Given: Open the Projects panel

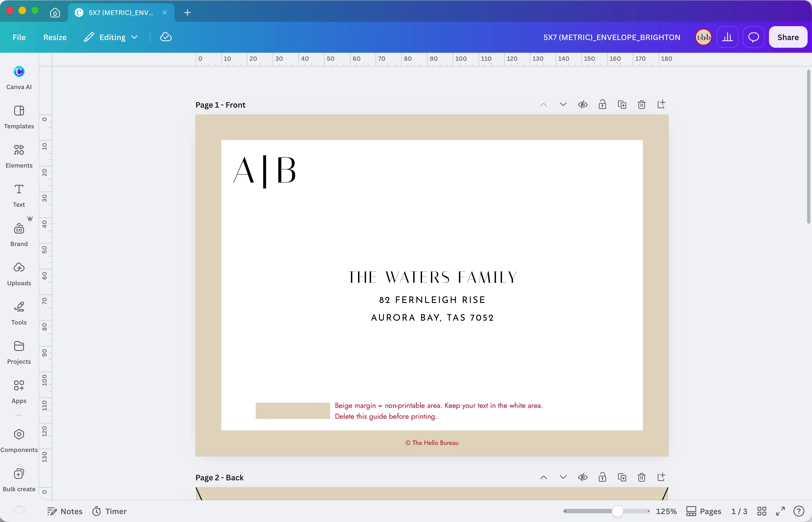Looking at the screenshot, I should tap(19, 353).
